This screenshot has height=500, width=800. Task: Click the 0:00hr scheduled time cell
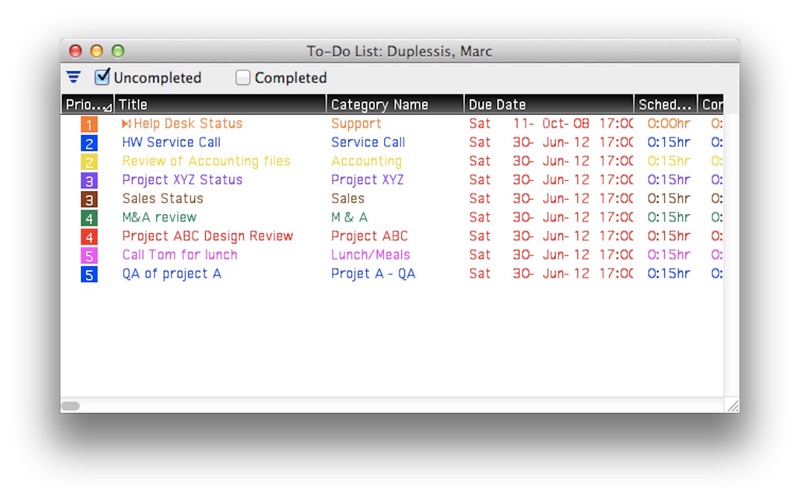pos(669,123)
